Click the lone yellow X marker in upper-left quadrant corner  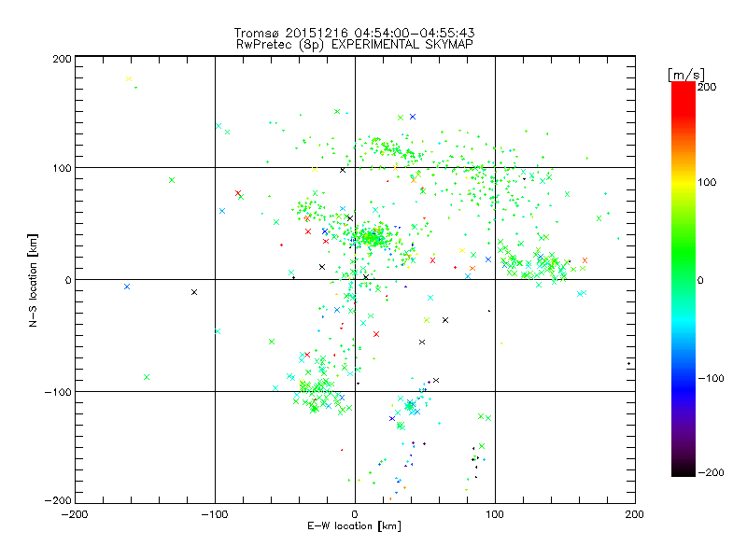coord(129,79)
